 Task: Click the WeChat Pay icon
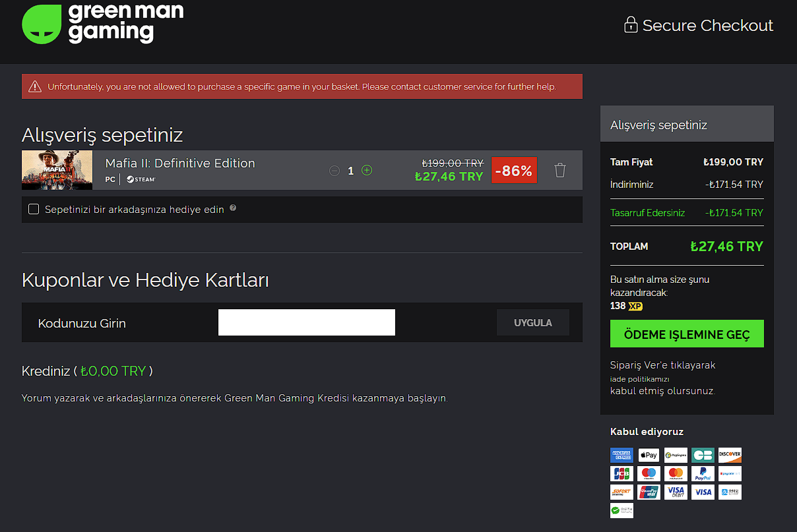coord(622,510)
